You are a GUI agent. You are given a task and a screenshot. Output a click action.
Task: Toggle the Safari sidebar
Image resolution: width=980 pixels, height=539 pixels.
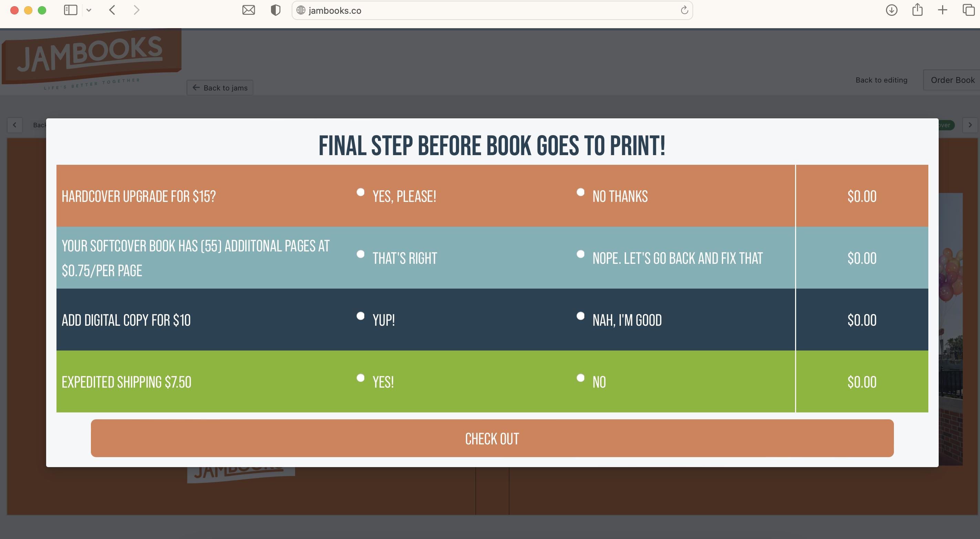70,10
